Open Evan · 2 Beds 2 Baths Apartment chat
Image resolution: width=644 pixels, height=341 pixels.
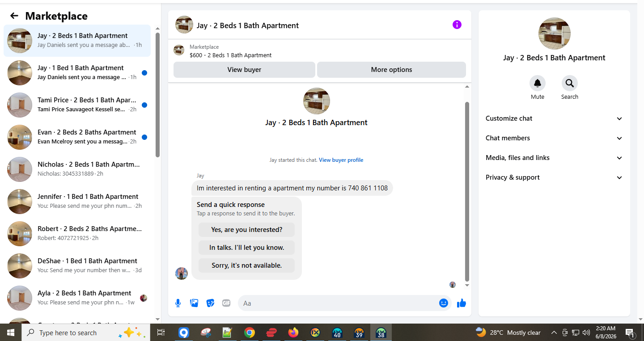77,137
